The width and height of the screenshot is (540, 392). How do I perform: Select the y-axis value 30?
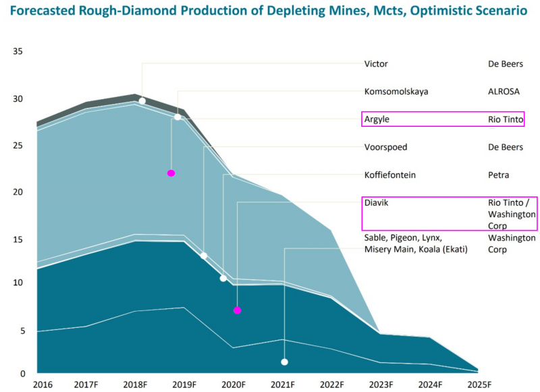(18, 99)
